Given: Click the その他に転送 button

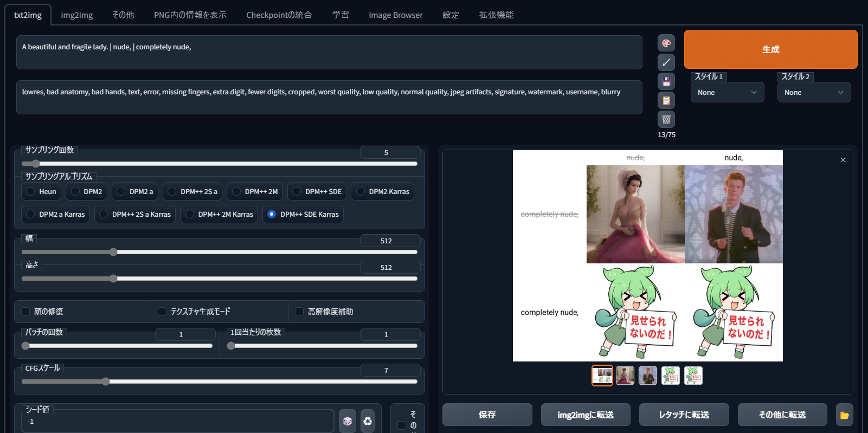Looking at the screenshot, I should click(x=782, y=415).
